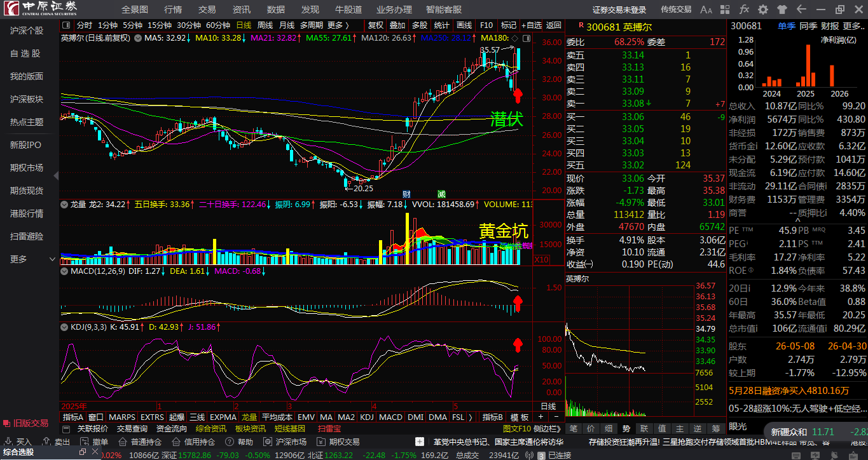Expand more indicator tabs arrow after FSL
This screenshot has height=460, width=868.
(x=471, y=417)
